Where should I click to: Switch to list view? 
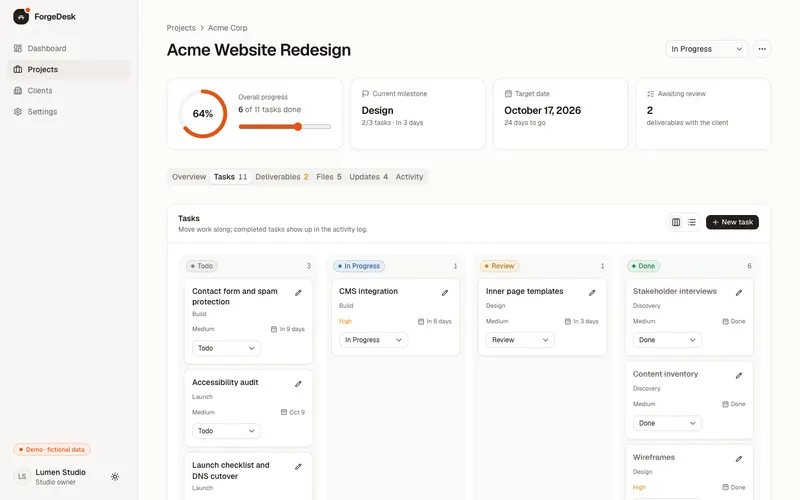(x=692, y=222)
